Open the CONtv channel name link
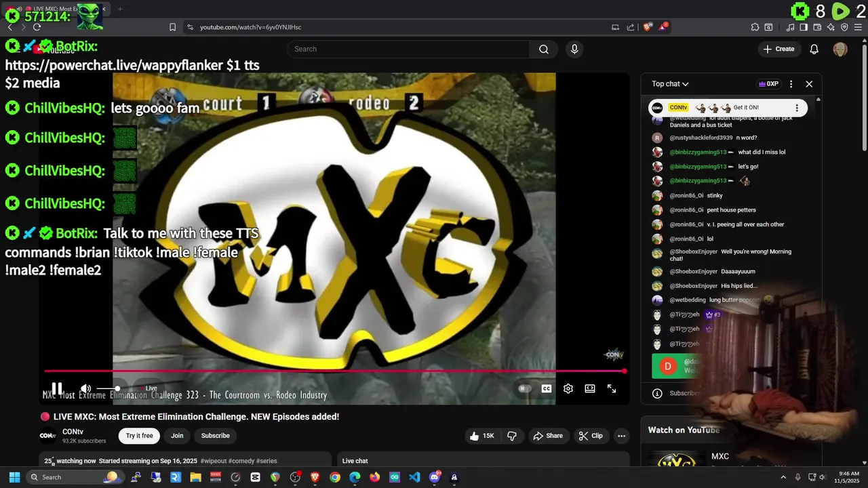Image resolution: width=868 pixels, height=488 pixels. 73,432
